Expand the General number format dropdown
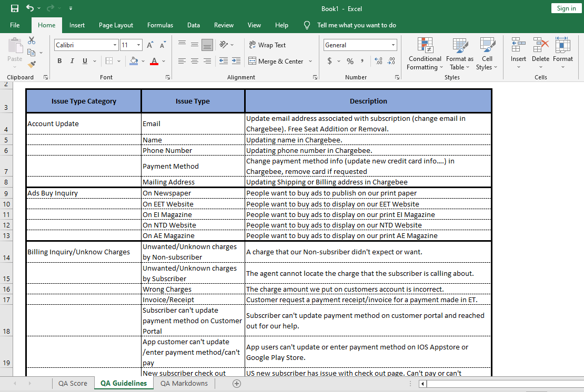This screenshot has height=392, width=584. pos(393,45)
